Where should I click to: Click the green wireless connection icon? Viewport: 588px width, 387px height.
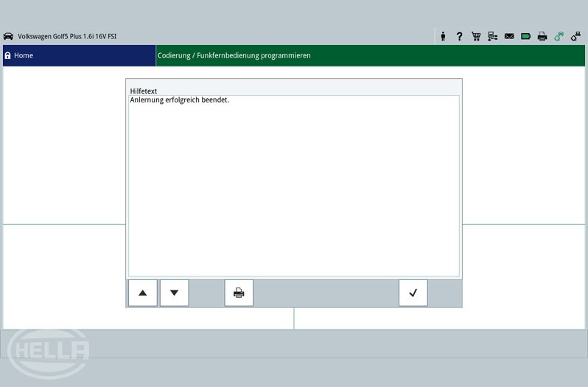click(559, 36)
